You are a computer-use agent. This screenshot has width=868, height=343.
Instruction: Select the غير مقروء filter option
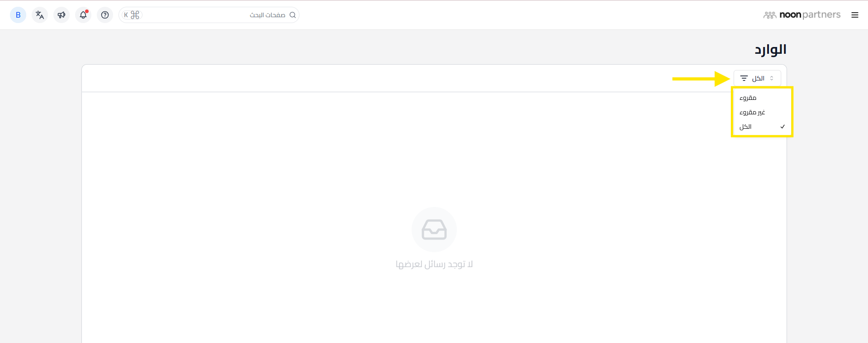pos(762,112)
